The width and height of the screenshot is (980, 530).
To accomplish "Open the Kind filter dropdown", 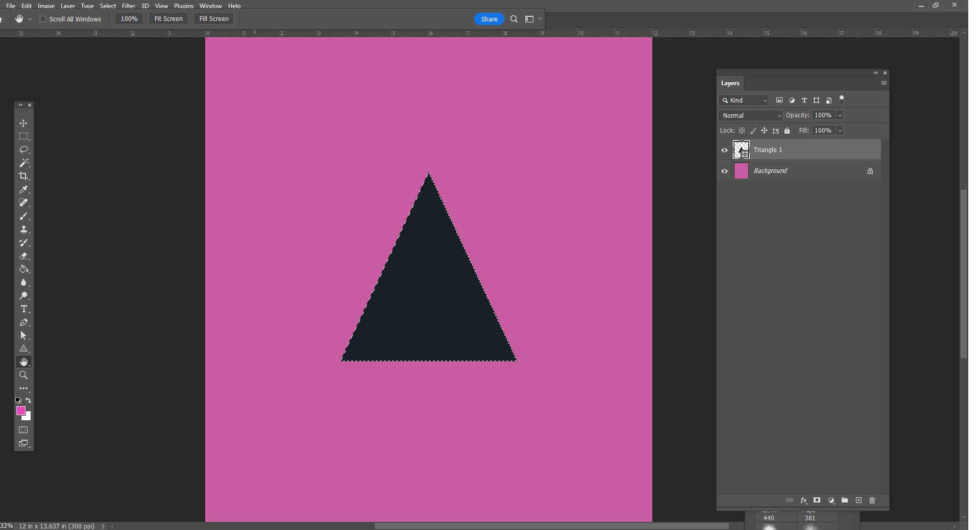I will [743, 100].
